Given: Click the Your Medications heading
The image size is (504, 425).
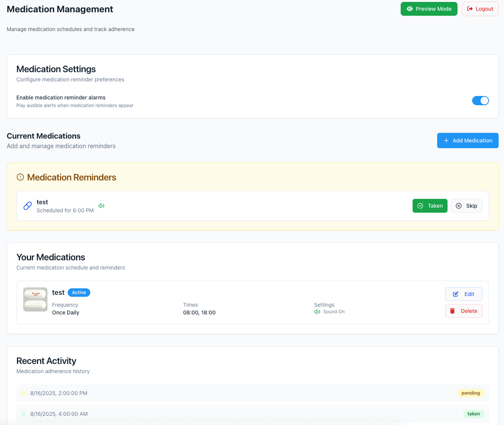Looking at the screenshot, I should coord(51,257).
